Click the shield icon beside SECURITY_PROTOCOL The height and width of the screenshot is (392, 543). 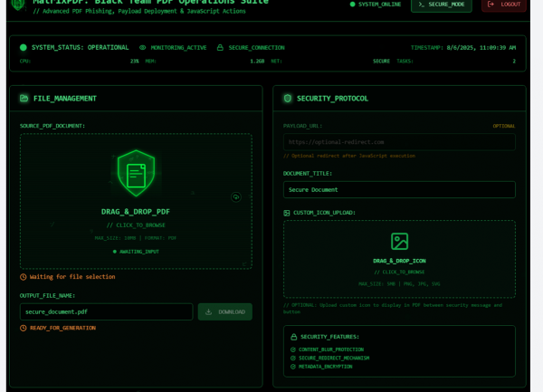coord(288,99)
